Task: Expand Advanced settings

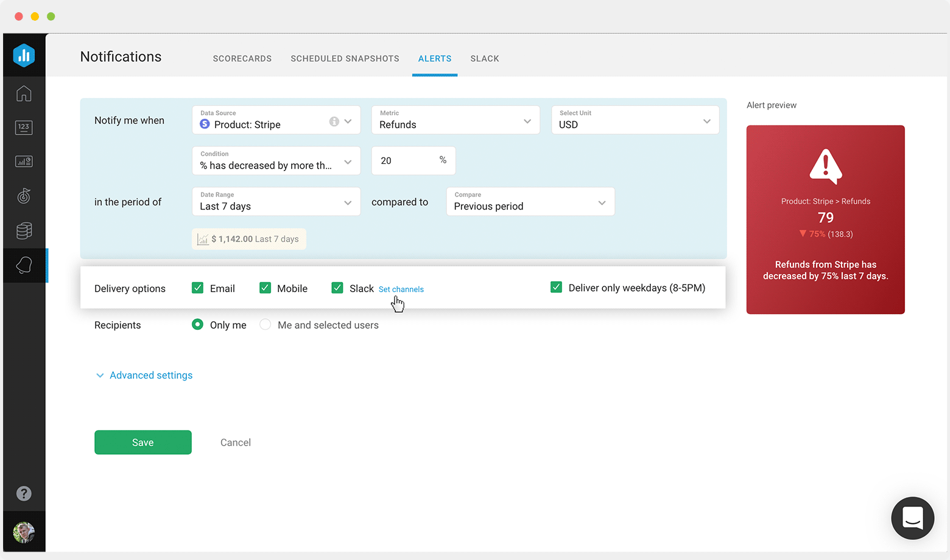Action: (x=144, y=376)
